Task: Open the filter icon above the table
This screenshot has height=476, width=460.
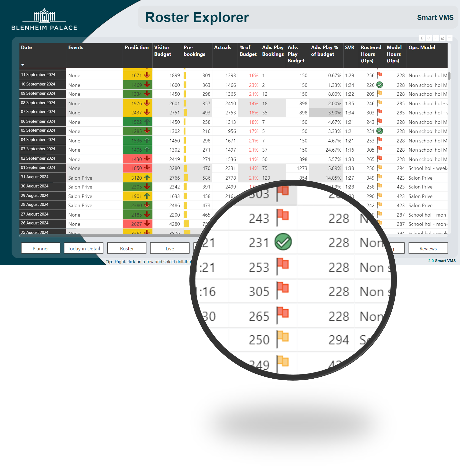Action: pos(436,38)
